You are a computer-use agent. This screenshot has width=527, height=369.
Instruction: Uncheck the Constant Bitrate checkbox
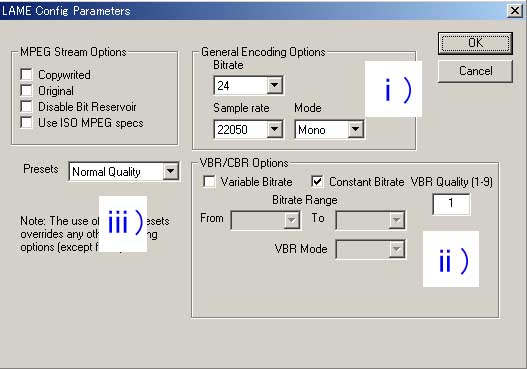(x=317, y=181)
